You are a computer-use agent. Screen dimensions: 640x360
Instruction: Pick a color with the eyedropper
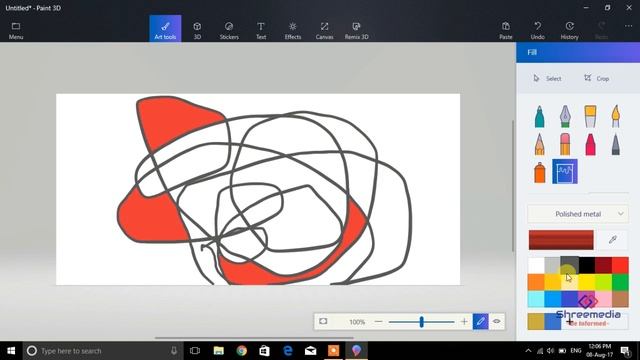[612, 240]
